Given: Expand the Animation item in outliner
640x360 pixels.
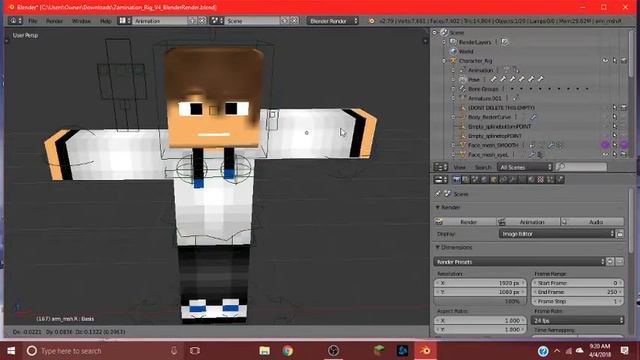Looking at the screenshot, I should [453, 70].
